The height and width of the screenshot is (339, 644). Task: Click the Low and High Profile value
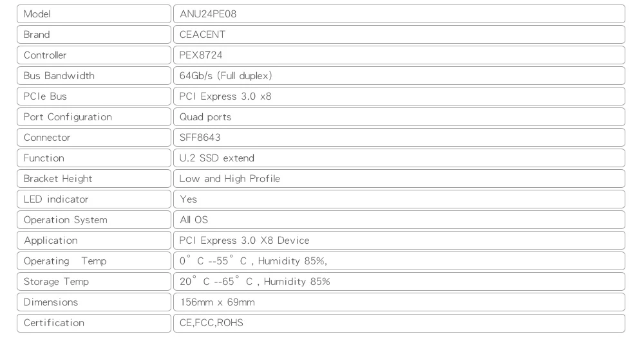[229, 179]
